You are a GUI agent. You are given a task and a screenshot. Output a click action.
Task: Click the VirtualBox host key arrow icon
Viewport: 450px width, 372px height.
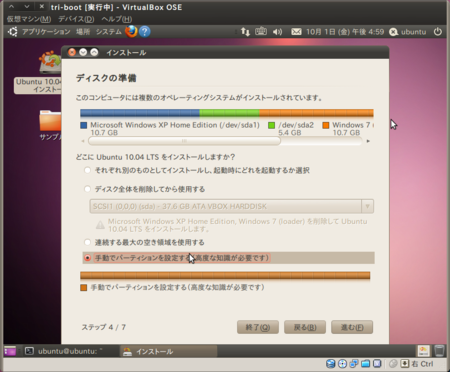pyautogui.click(x=404, y=363)
